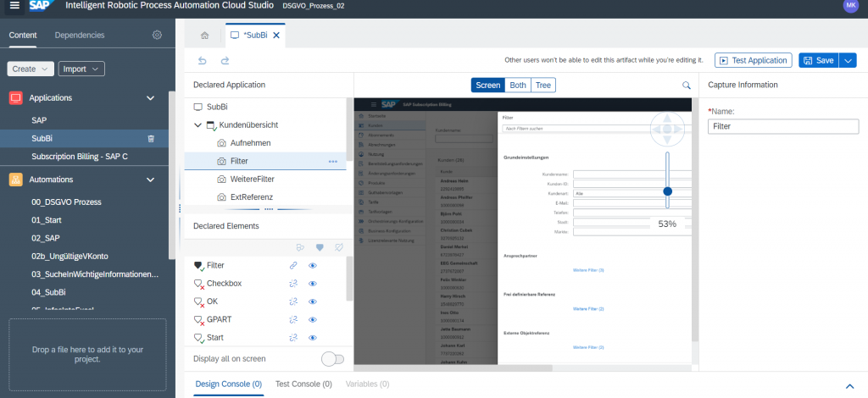868x398 pixels.
Task: Switch view to Tree mode
Action: click(543, 86)
